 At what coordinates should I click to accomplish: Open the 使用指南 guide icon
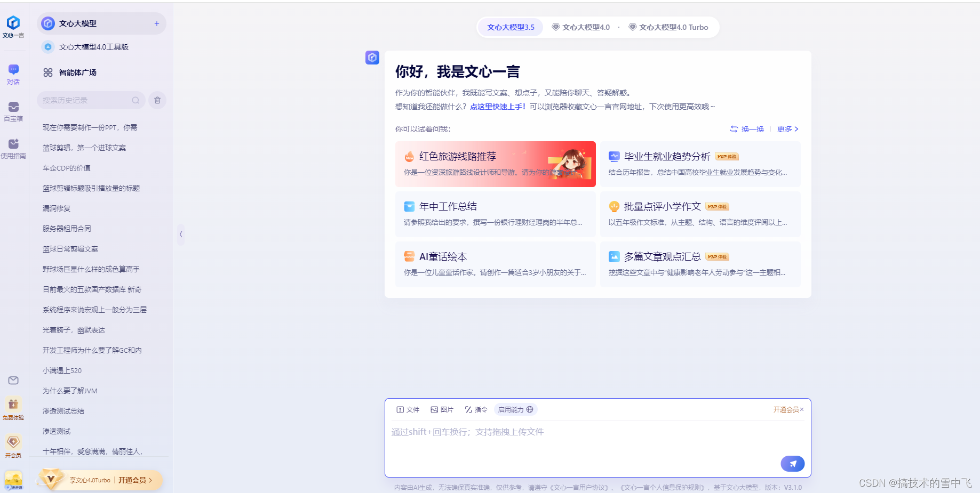tap(13, 143)
